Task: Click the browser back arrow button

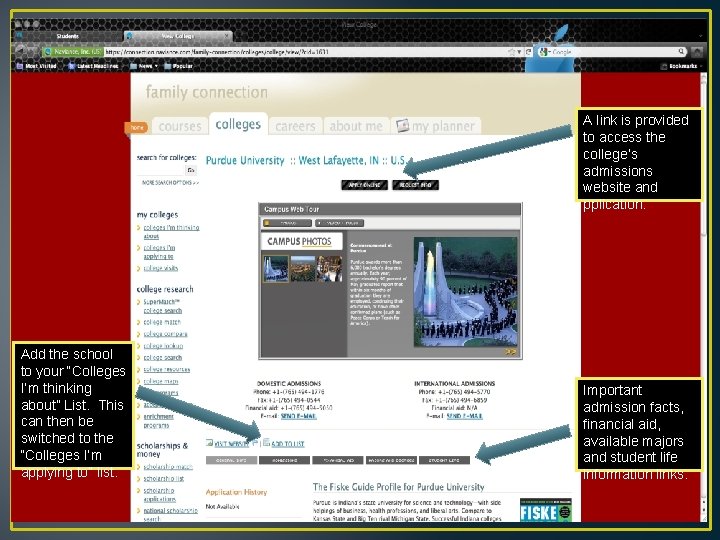Action: pos(20,50)
